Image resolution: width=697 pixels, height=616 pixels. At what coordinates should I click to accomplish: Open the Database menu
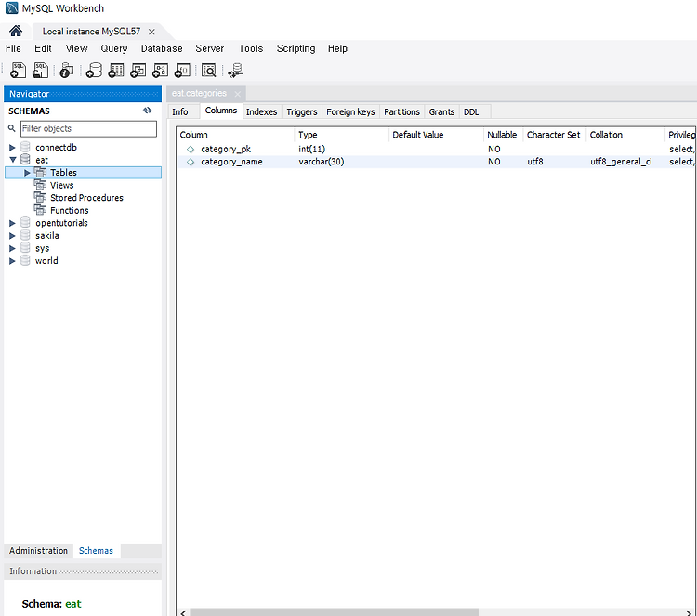tap(162, 48)
